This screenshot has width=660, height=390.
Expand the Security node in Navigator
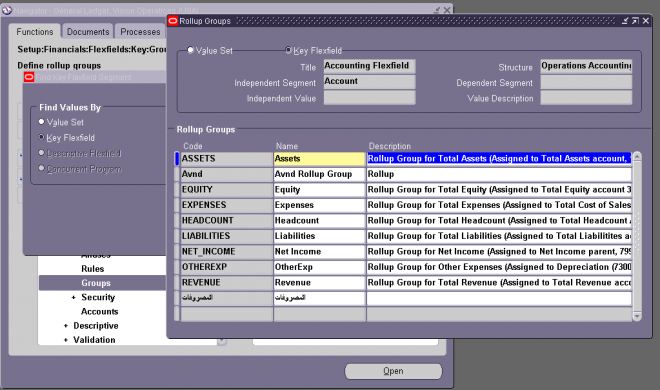click(x=73, y=297)
